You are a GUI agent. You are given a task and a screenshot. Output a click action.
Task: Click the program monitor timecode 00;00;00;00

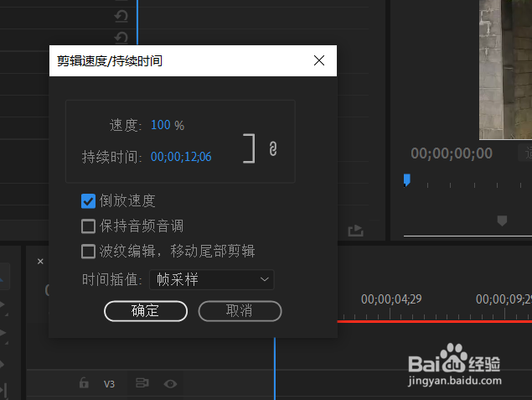[452, 153]
